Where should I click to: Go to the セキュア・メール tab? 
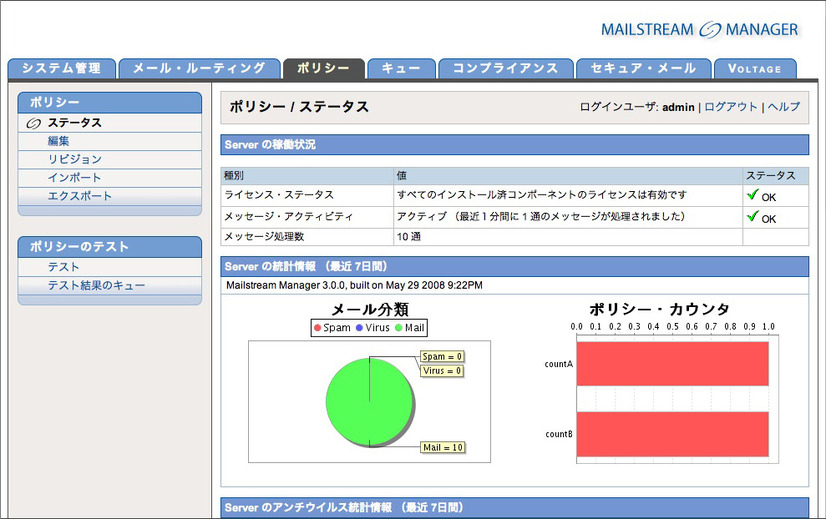tap(643, 68)
